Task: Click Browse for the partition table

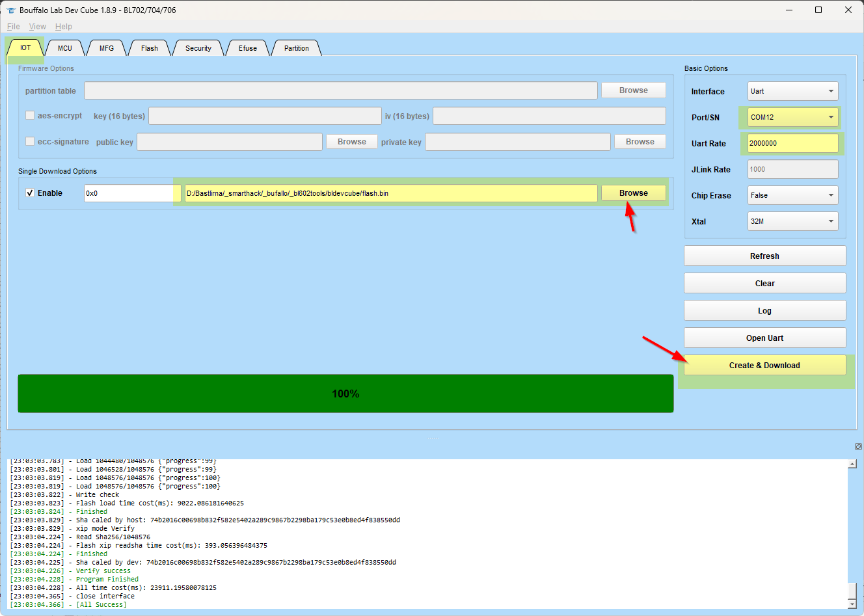Action: coord(634,90)
